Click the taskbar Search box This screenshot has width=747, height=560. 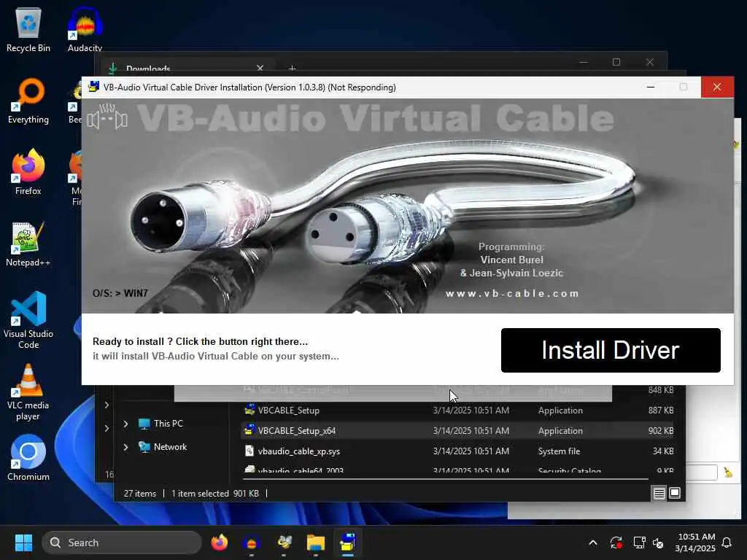(x=122, y=542)
